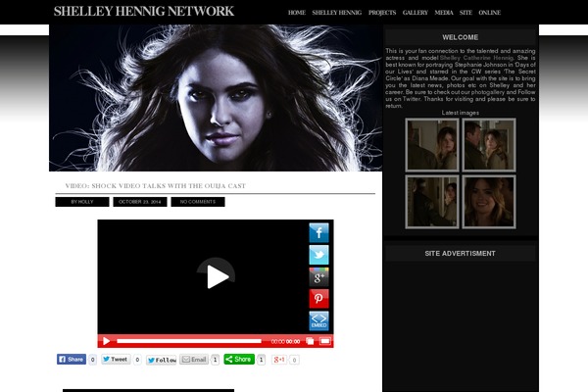
Task: Click the Google Plus icon on video player
Action: click(318, 276)
